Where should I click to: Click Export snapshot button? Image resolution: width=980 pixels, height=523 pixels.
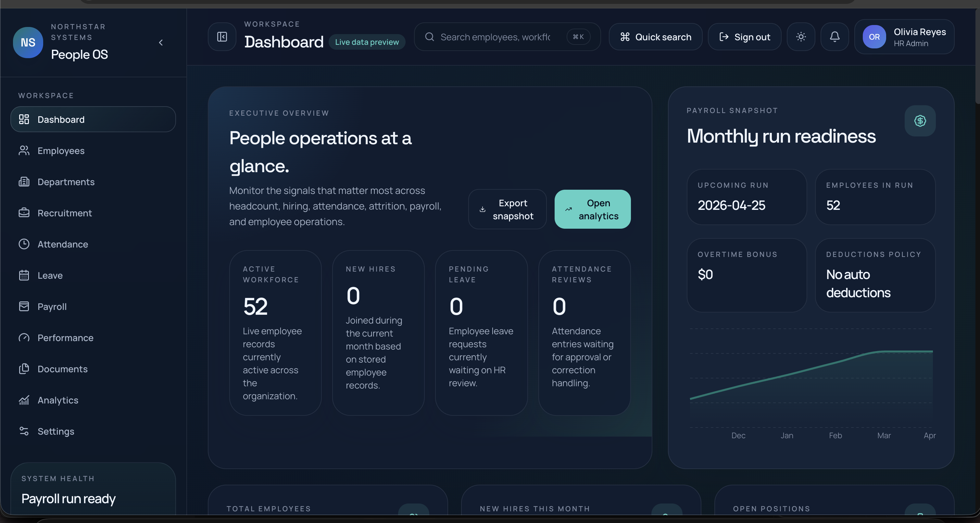[x=507, y=209]
